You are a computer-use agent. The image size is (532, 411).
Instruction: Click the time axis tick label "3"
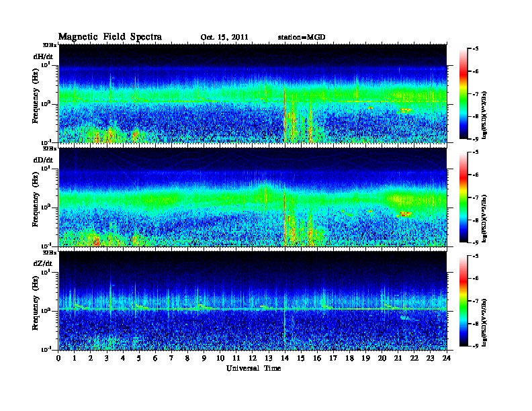pyautogui.click(x=107, y=359)
